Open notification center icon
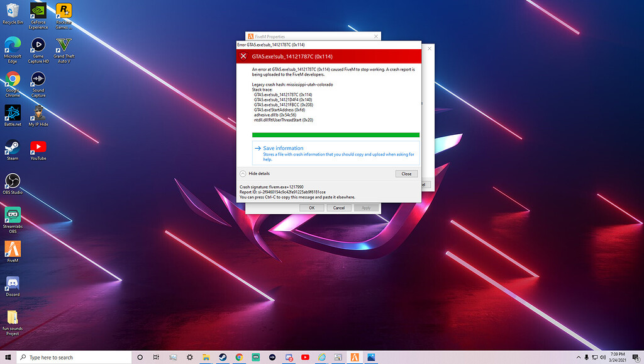644x364 pixels. click(635, 357)
